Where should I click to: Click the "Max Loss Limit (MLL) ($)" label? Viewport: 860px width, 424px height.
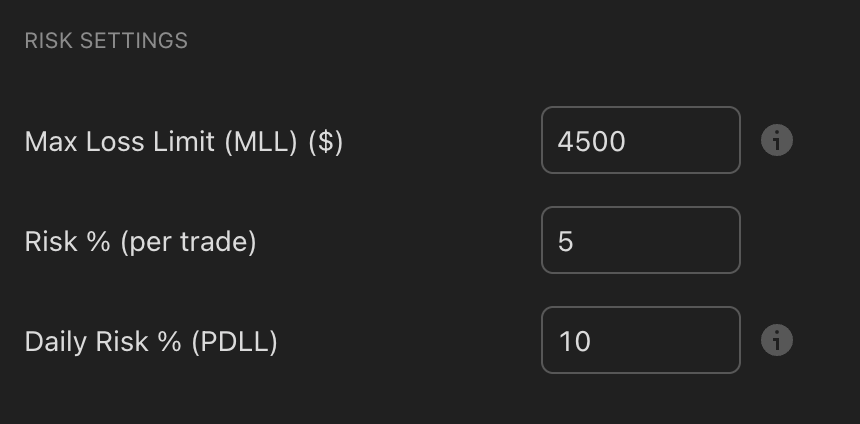point(184,142)
